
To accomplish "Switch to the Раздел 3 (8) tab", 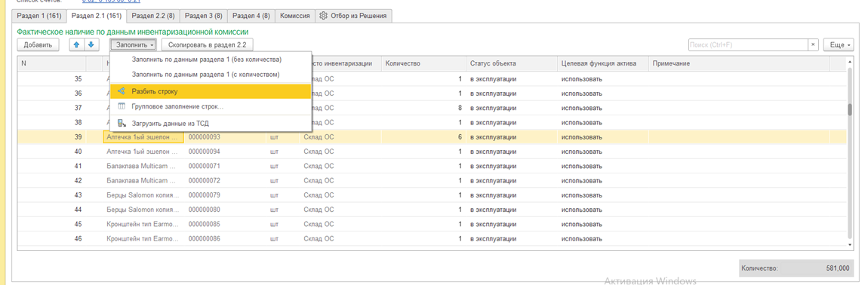I will (203, 16).
